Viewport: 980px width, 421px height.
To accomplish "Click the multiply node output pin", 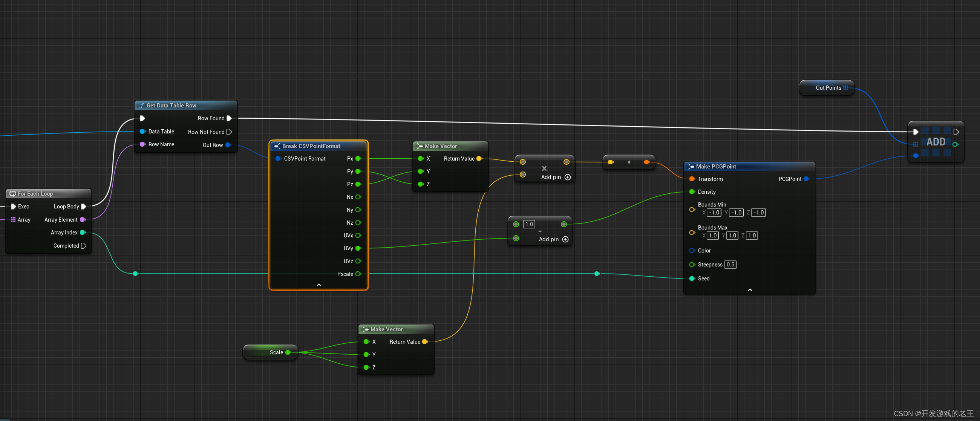I will tap(567, 162).
